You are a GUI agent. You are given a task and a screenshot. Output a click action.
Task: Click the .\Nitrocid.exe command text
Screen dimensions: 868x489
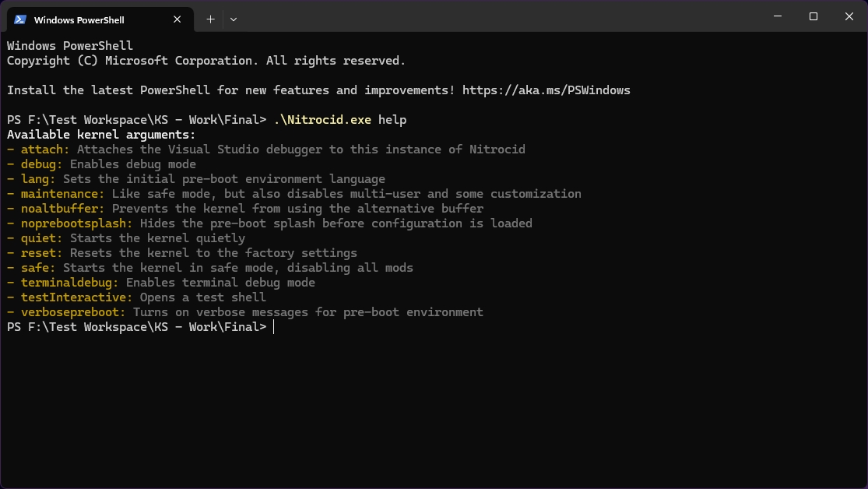click(x=322, y=120)
